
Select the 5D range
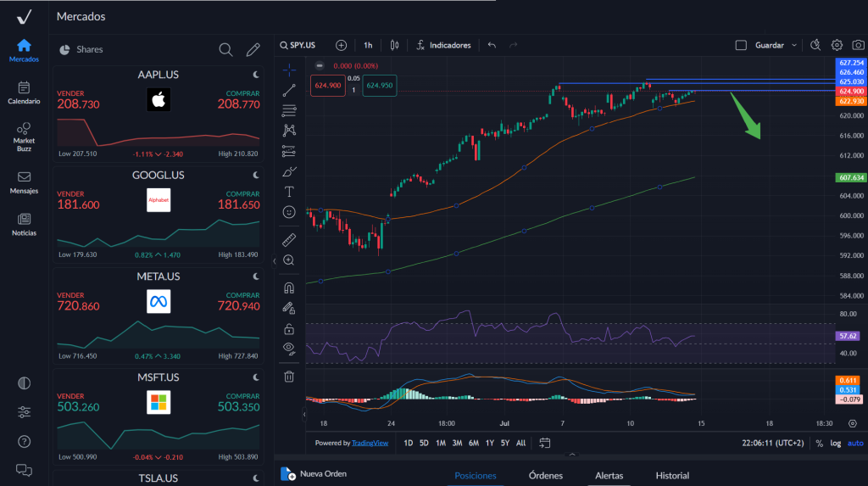point(424,443)
